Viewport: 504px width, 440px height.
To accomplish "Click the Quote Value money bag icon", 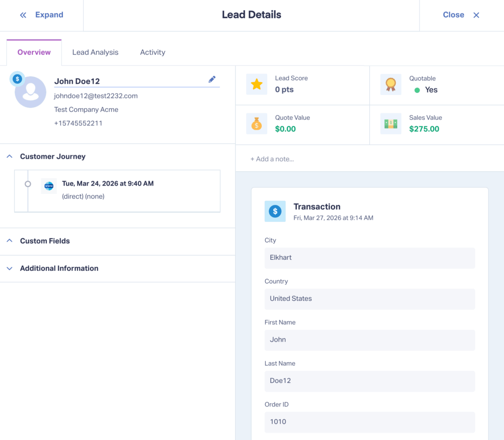I will 256,124.
